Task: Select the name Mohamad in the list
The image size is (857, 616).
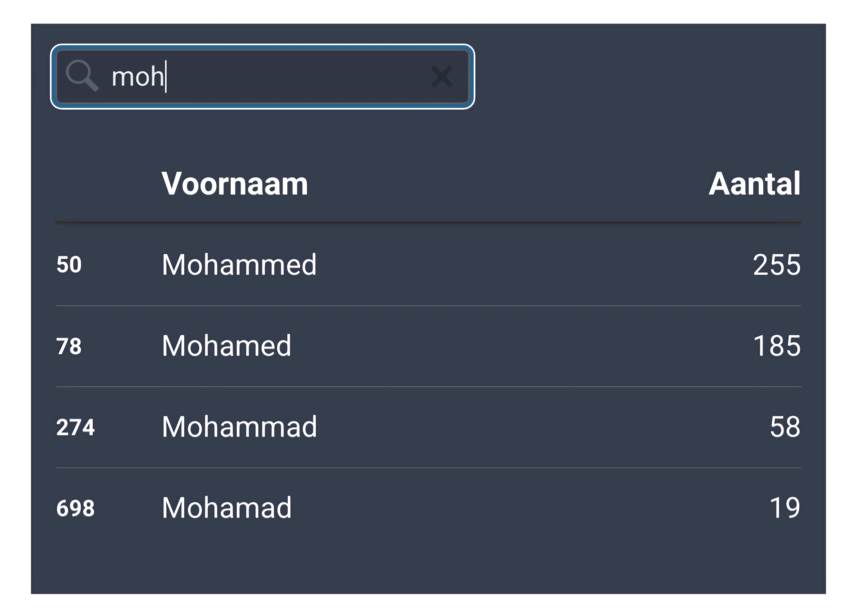Action: [226, 507]
